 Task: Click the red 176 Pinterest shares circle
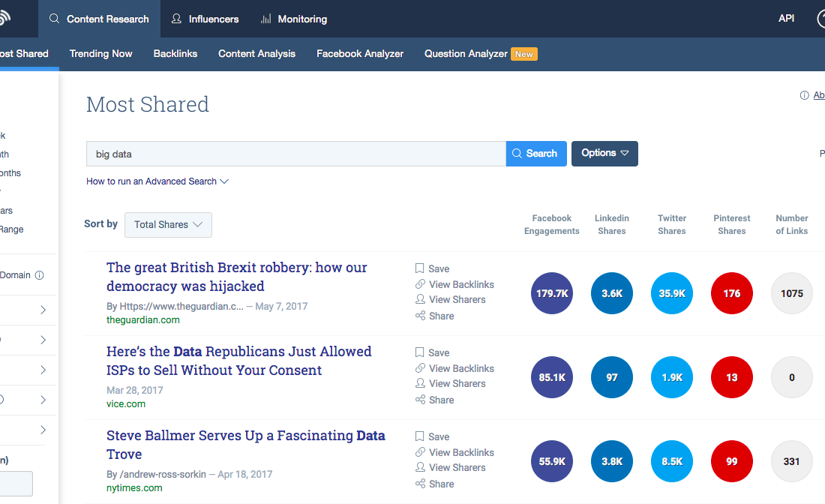point(731,293)
